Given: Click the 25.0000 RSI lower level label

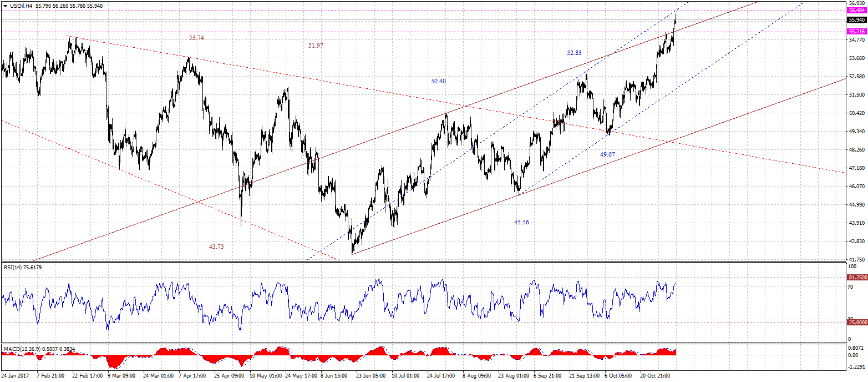Looking at the screenshot, I should coord(857,322).
